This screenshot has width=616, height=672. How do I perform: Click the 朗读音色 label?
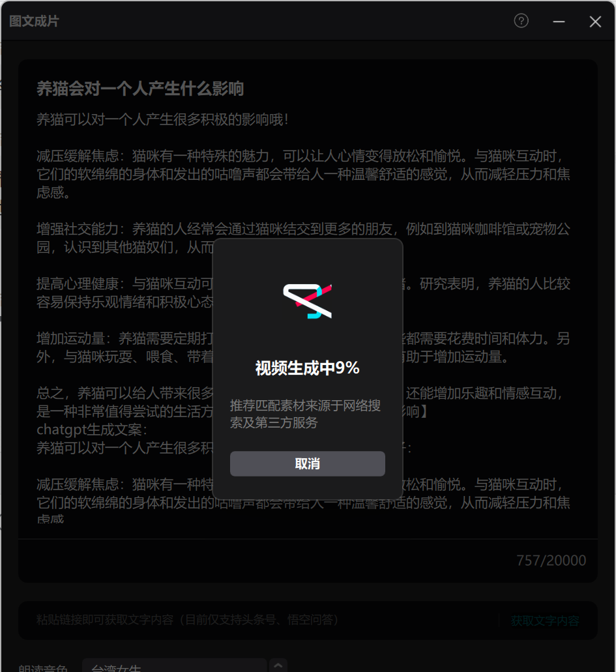point(43,667)
